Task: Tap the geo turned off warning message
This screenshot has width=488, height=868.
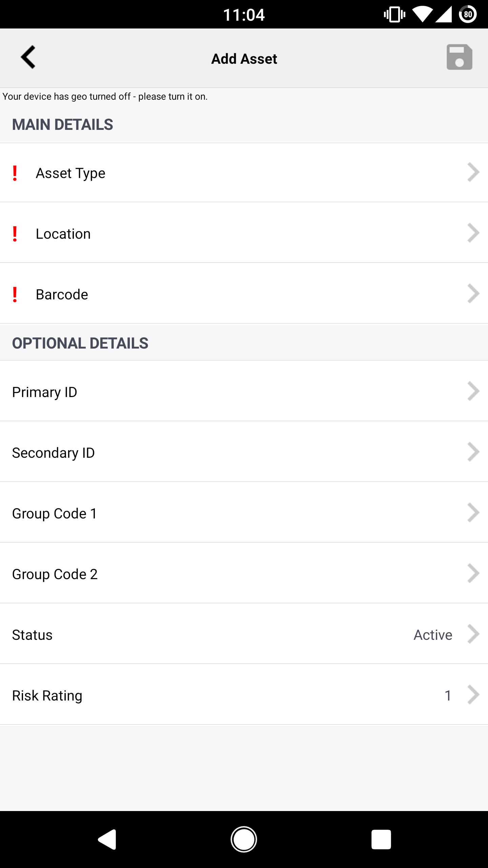Action: 105,97
